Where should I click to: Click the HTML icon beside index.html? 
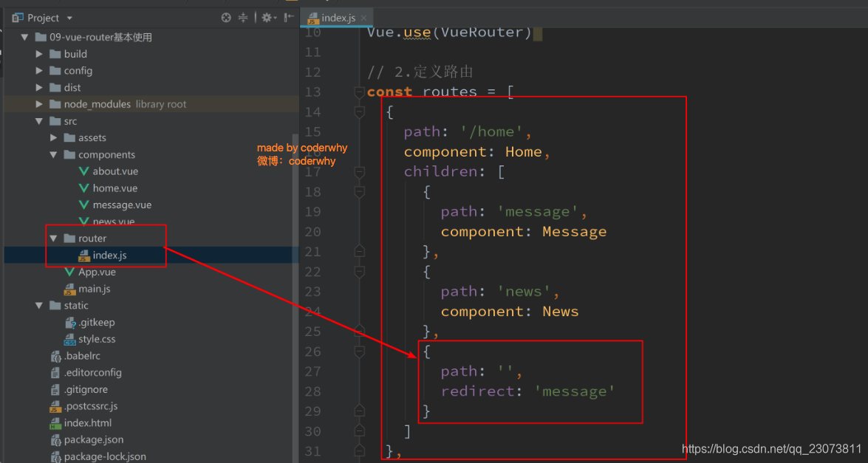pos(55,423)
